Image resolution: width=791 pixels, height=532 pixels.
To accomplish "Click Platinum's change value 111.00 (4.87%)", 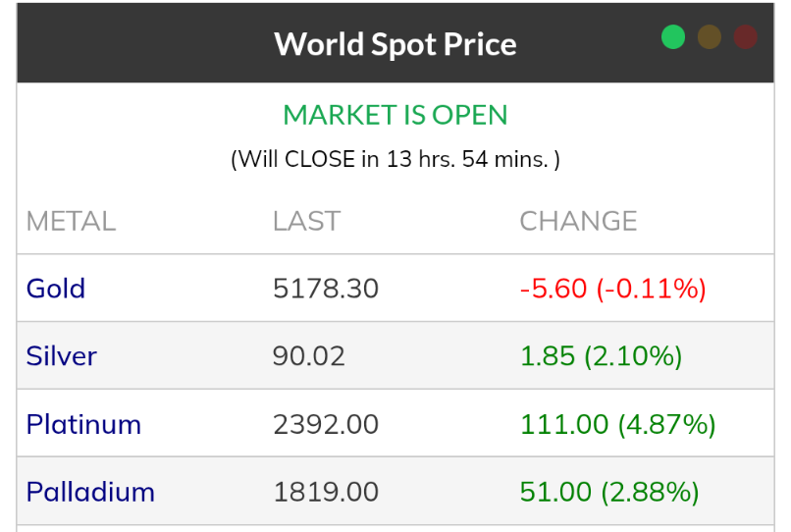I will pyautogui.click(x=617, y=424).
